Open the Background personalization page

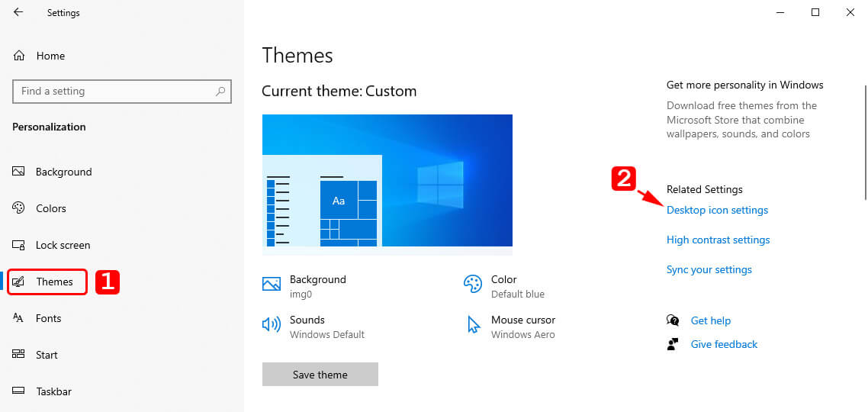click(63, 172)
